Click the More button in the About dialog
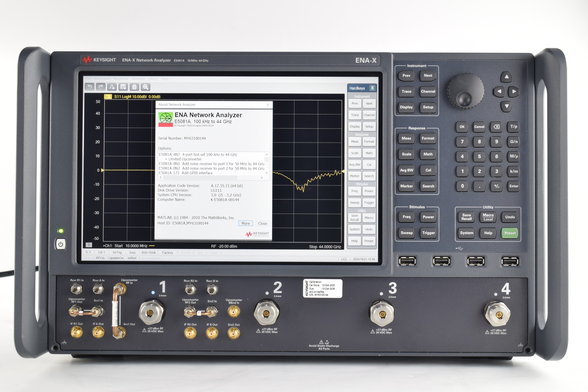 [x=245, y=223]
